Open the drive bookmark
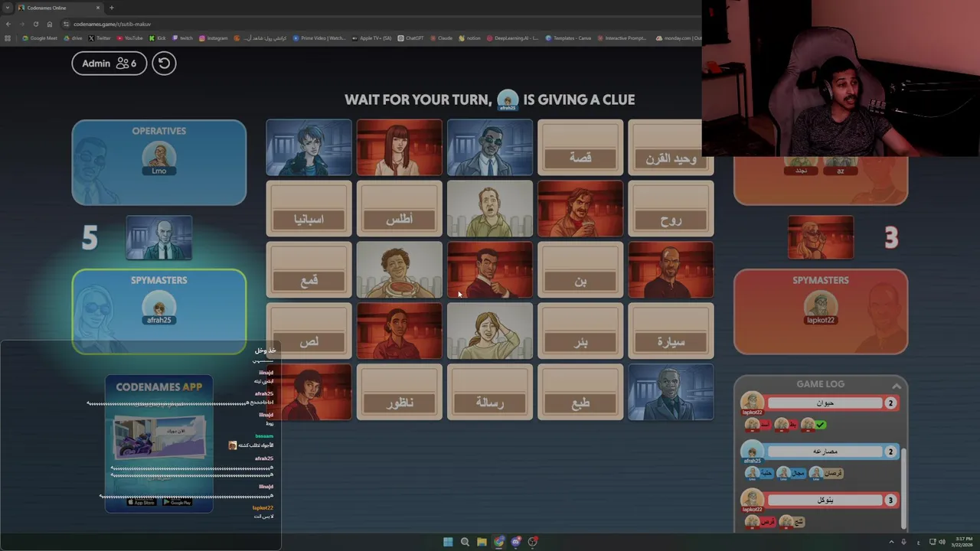Image resolution: width=980 pixels, height=551 pixels. click(73, 37)
